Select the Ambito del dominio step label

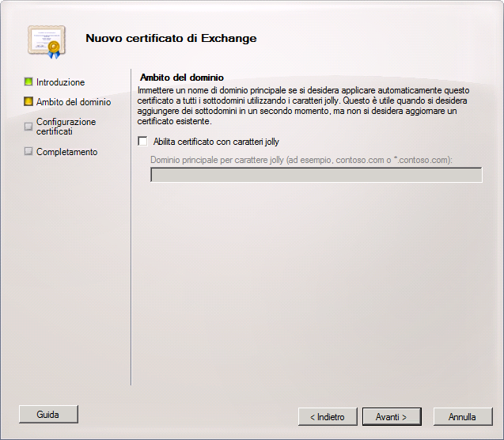point(74,102)
